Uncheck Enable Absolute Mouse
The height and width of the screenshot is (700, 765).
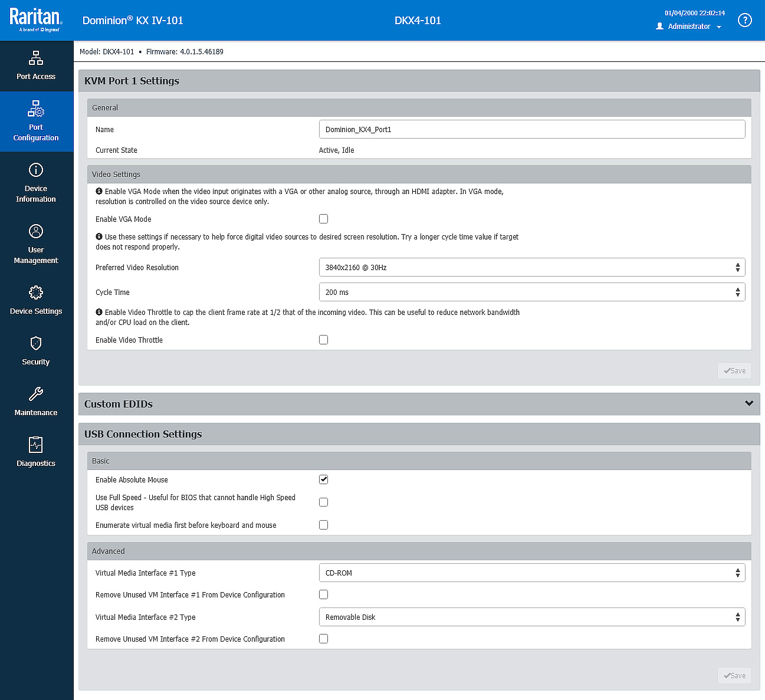coord(323,479)
